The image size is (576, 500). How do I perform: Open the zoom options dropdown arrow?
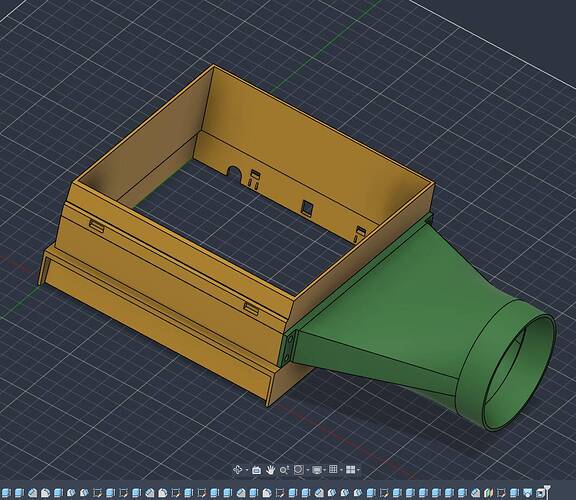tap(308, 470)
